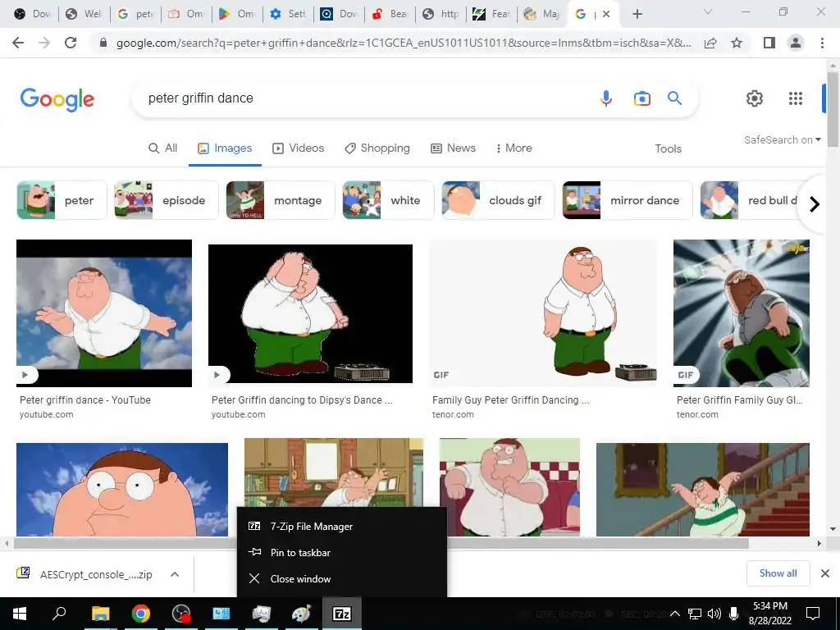The height and width of the screenshot is (630, 840).
Task: Click the search box with 'peter griffin dance'
Action: point(364,98)
